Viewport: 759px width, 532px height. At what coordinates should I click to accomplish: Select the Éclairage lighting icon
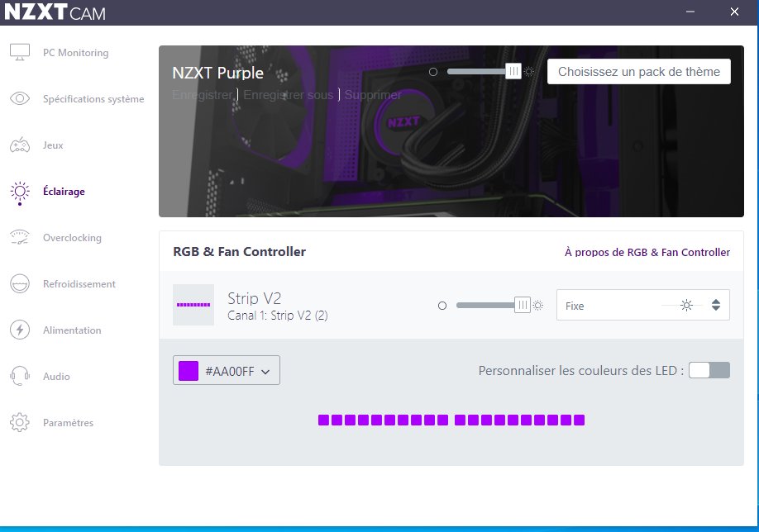[x=21, y=191]
